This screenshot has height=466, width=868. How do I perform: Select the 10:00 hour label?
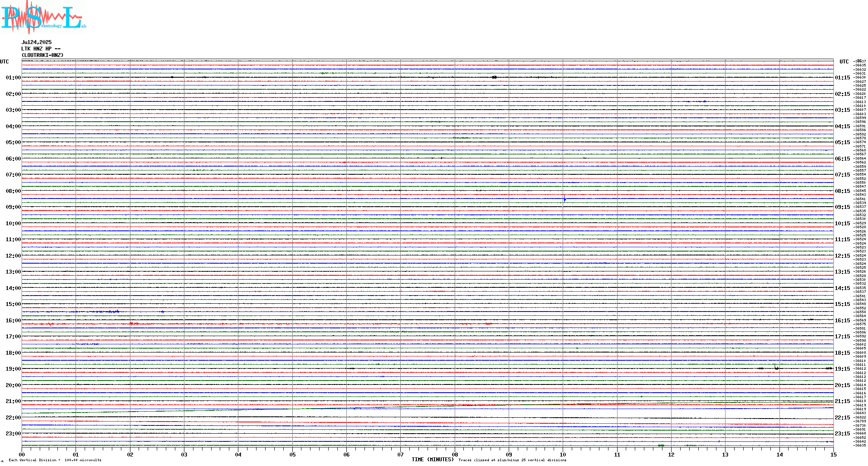(x=13, y=224)
